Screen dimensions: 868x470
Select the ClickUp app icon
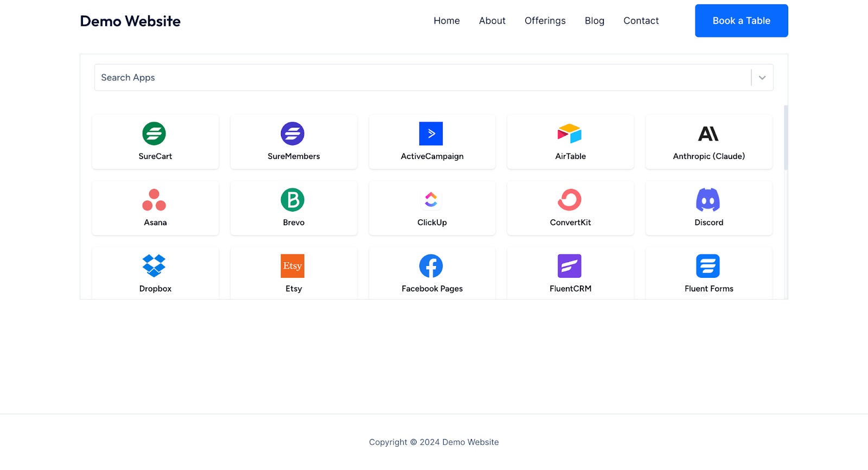coord(431,200)
